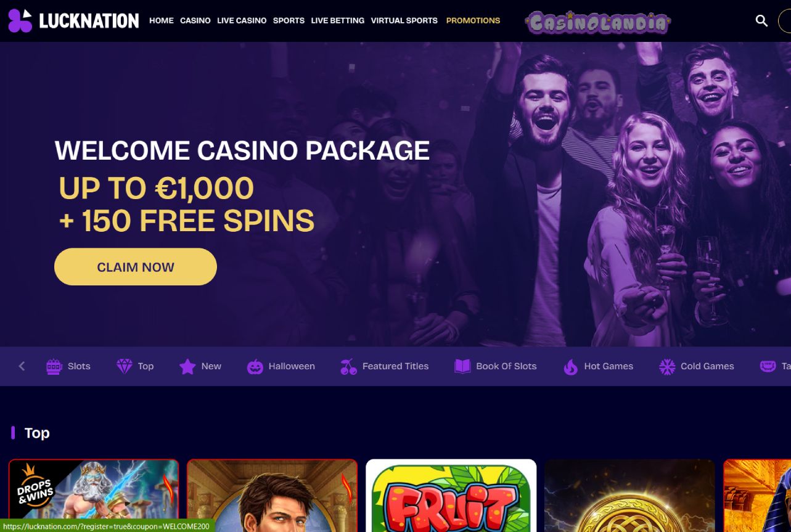Click the diamond Top category icon
791x532 pixels.
125,367
